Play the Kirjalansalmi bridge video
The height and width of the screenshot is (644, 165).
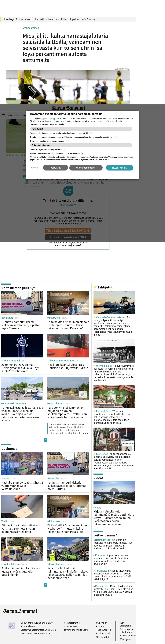click(114, 493)
